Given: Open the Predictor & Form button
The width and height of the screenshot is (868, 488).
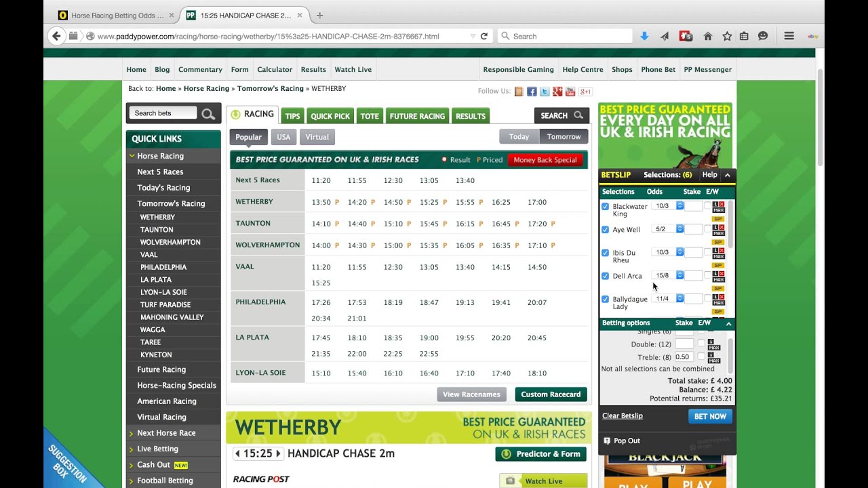Looking at the screenshot, I should [541, 454].
